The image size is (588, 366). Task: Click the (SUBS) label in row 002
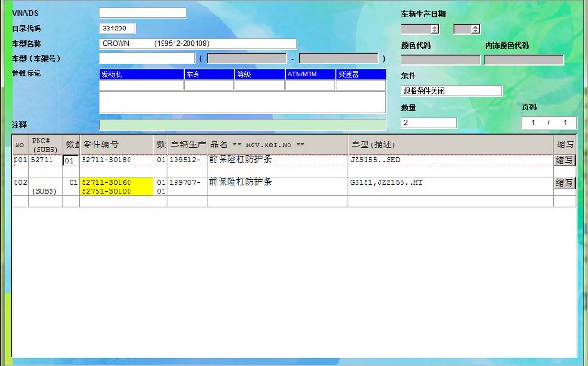click(44, 191)
